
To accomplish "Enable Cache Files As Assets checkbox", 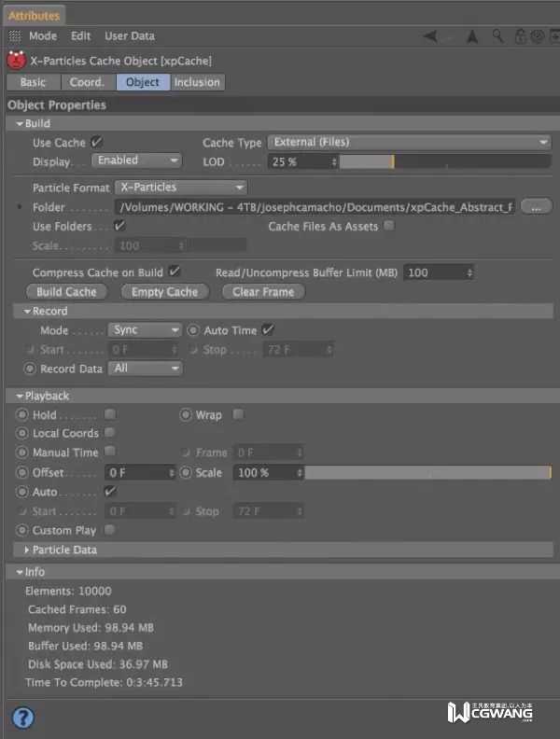I will [389, 226].
